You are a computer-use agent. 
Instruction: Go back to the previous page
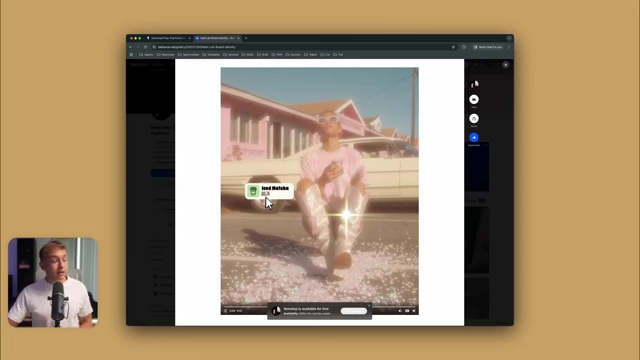tap(131, 47)
